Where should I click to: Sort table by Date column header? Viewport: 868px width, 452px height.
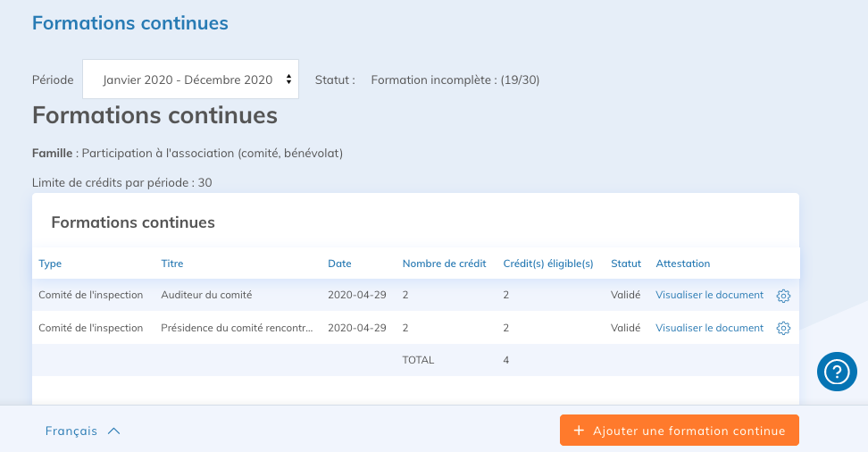(x=339, y=264)
